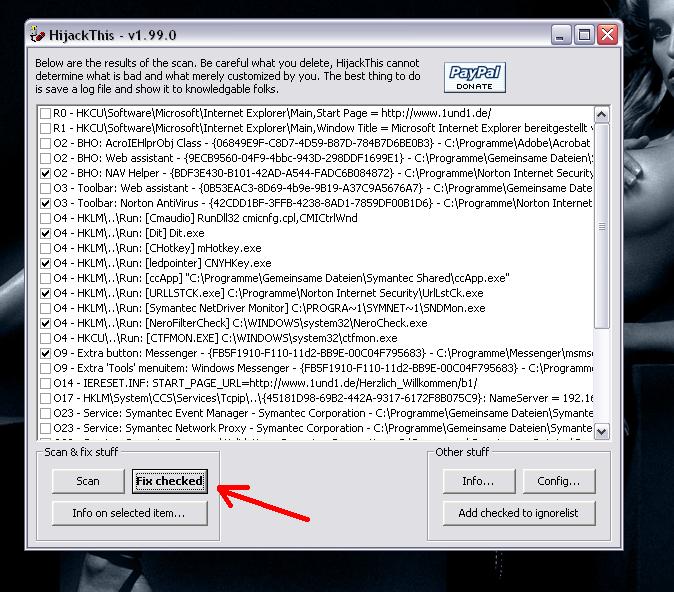Check the CHotkey mHotkey.exe entry

tap(45, 248)
